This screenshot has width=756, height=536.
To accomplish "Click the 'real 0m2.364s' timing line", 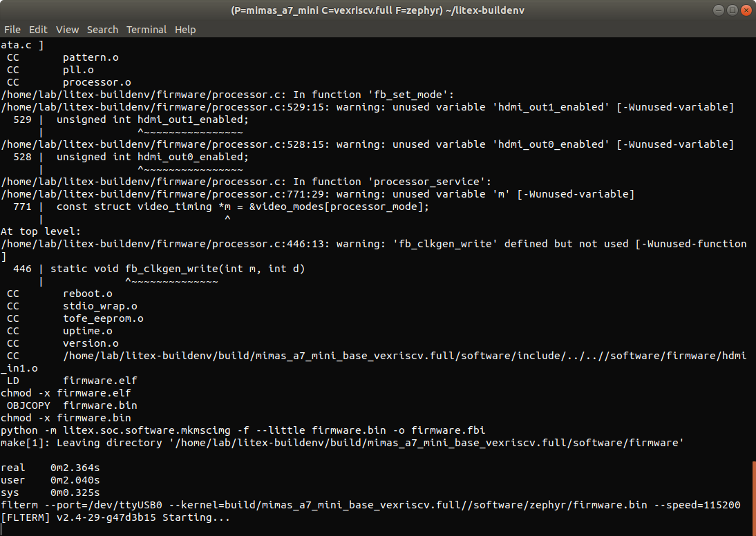I will pos(50,468).
